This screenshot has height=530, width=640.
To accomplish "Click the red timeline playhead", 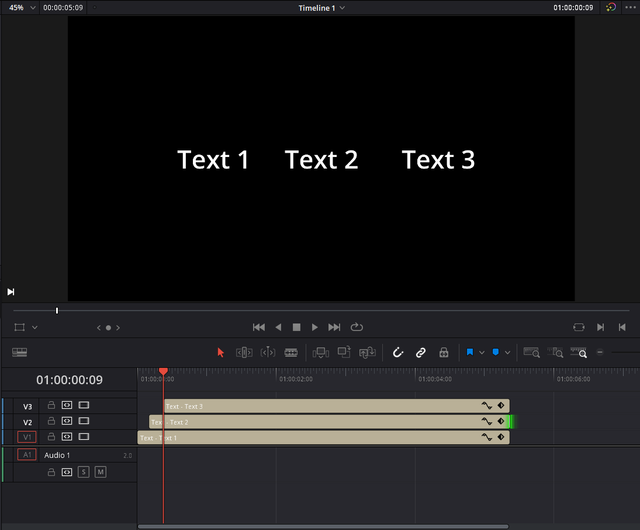I will tap(163, 371).
